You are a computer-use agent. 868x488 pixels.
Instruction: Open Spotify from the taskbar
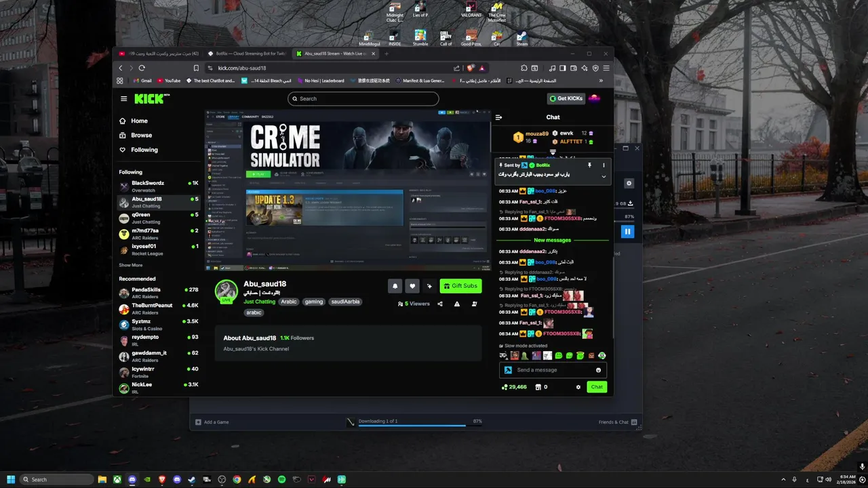pyautogui.click(x=281, y=480)
